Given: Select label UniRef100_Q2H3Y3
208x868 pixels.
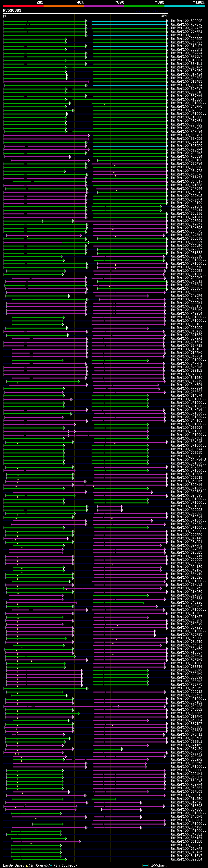Looking at the screenshot, I should coord(187,496).
